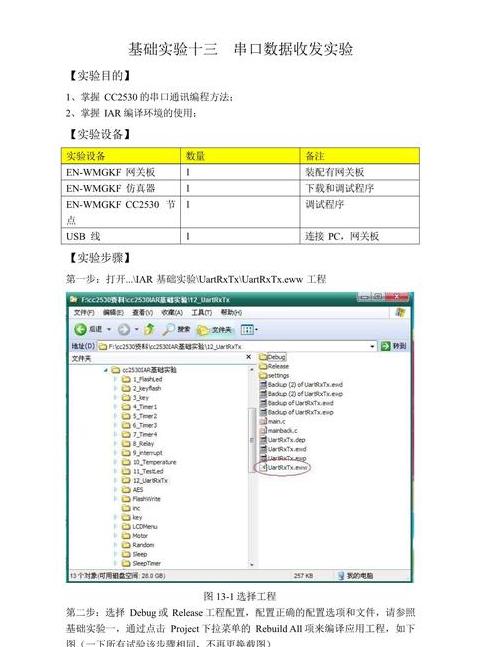
Task: Select FlashWrite in the folder tree
Action: [x=142, y=499]
